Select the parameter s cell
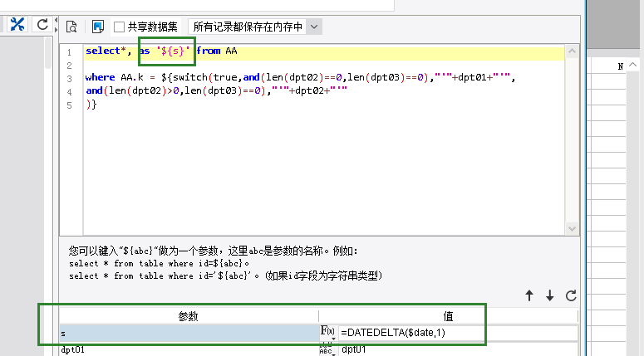Viewport: 644px width, 356px height. coord(189,333)
